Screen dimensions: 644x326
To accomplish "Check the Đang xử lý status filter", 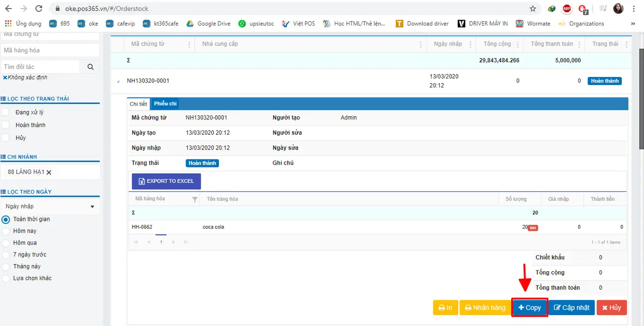I will click(6, 112).
